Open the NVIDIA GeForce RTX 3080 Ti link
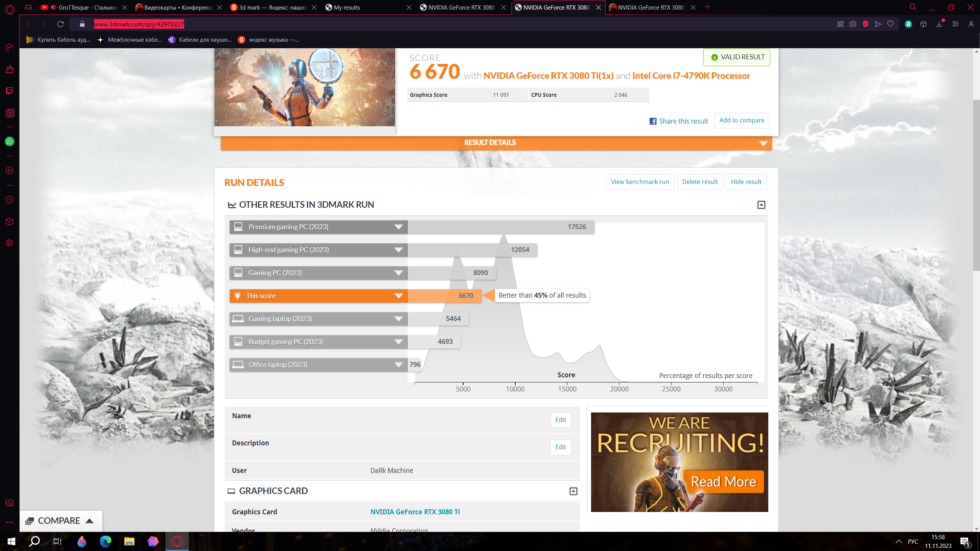Screen dimensions: 980x551 415,512
